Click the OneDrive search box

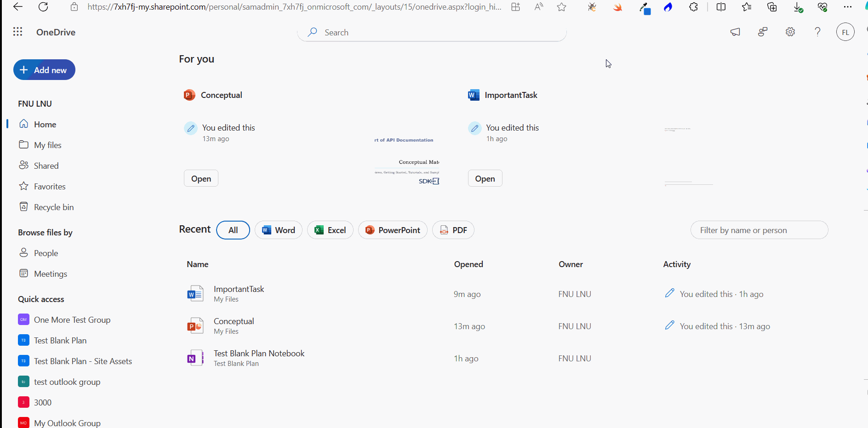click(432, 32)
